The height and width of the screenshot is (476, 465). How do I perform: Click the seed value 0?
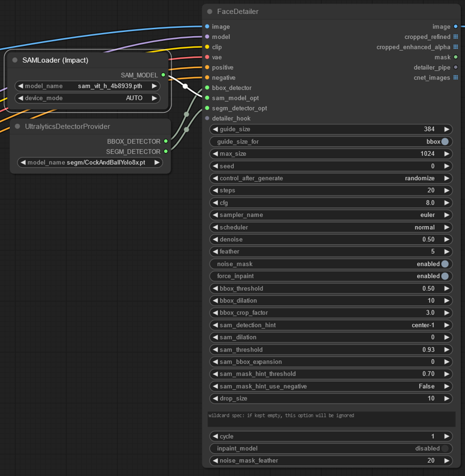pyautogui.click(x=433, y=166)
